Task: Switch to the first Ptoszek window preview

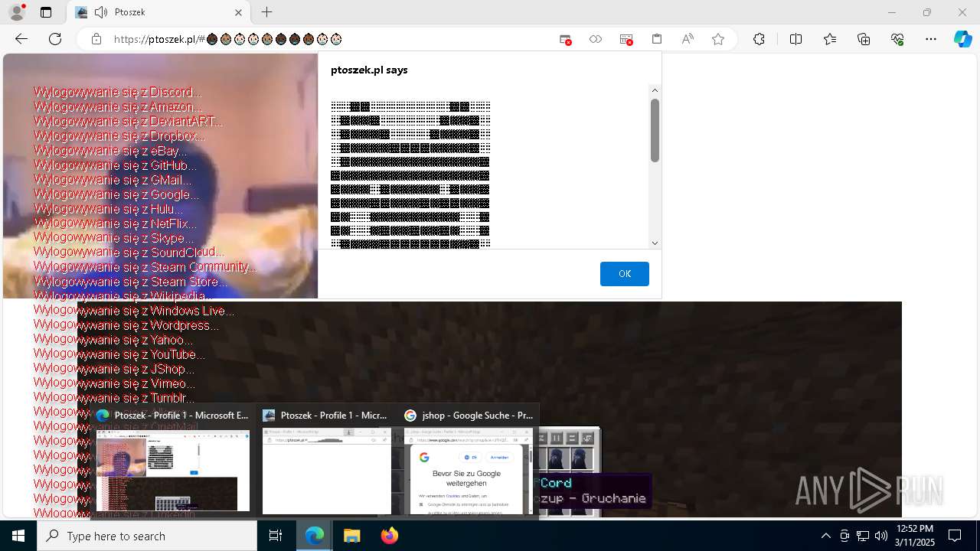Action: 173,463
